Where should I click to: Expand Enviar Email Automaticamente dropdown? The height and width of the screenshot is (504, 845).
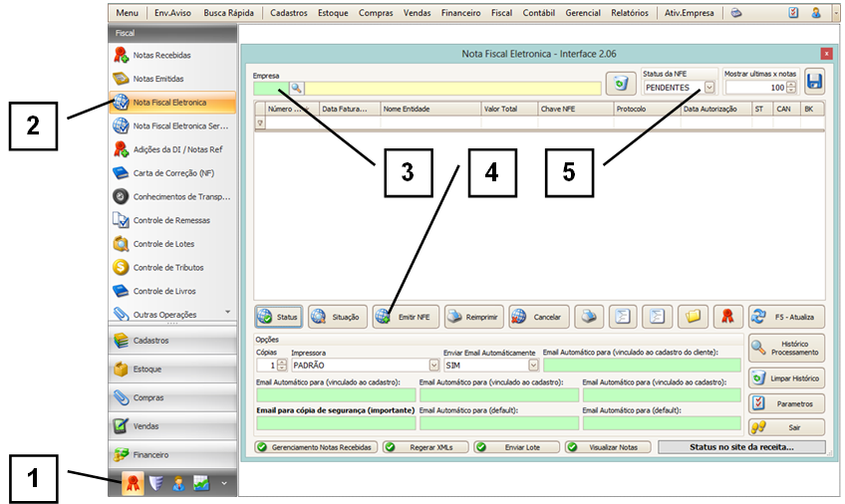533,366
